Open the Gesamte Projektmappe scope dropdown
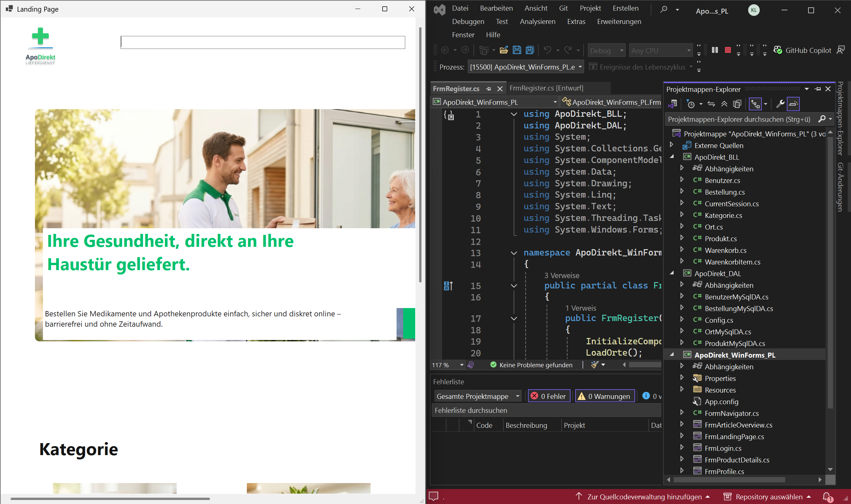Screen dimensions: 851x504 pyautogui.click(x=478, y=396)
